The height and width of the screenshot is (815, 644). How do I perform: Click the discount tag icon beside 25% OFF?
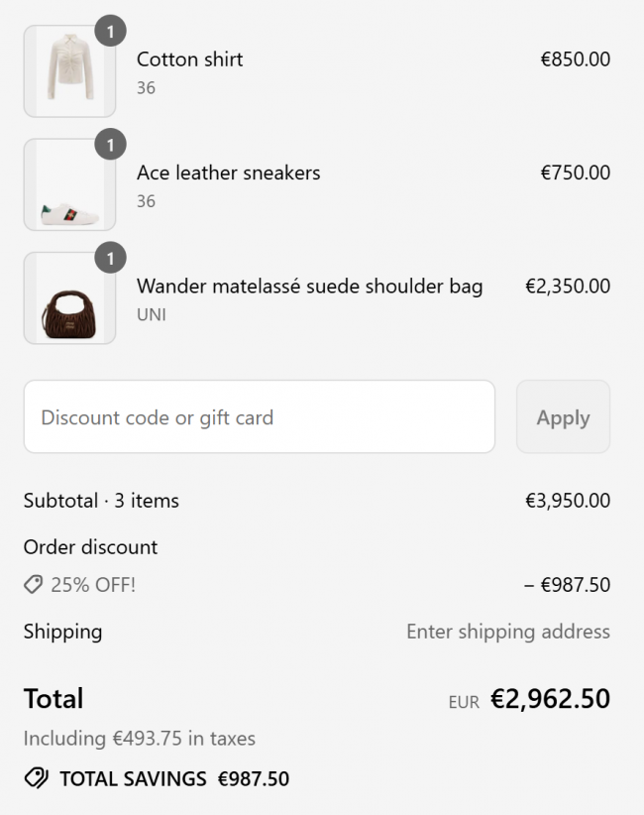pos(34,585)
